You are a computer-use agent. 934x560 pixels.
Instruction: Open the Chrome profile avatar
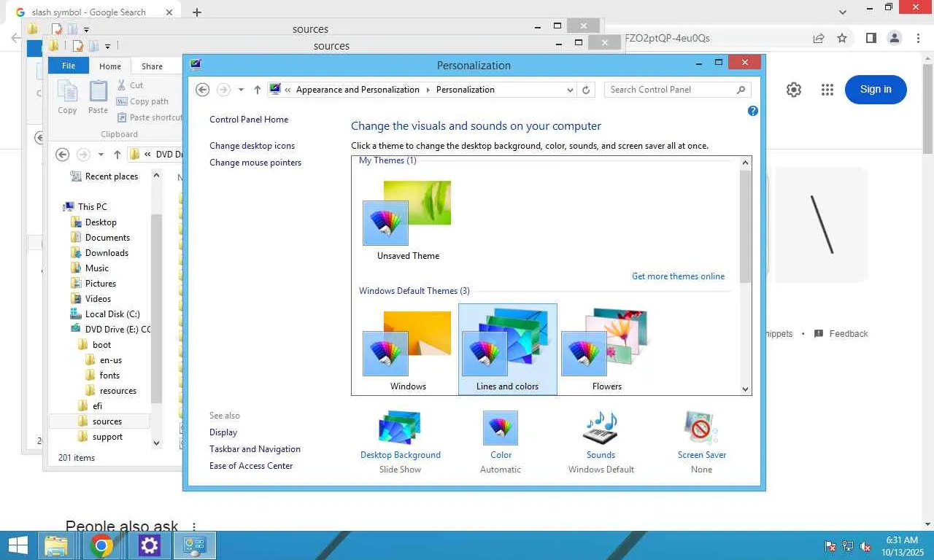(x=894, y=38)
